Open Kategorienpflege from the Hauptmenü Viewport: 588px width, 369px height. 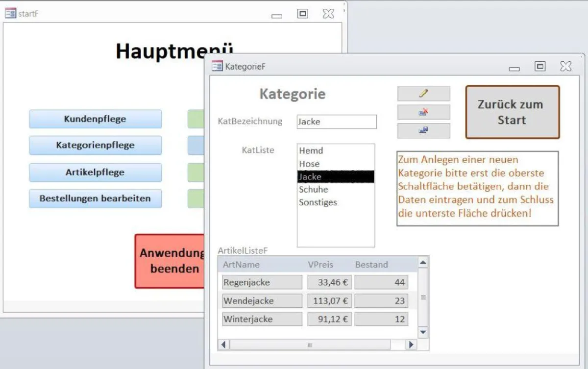tap(95, 146)
